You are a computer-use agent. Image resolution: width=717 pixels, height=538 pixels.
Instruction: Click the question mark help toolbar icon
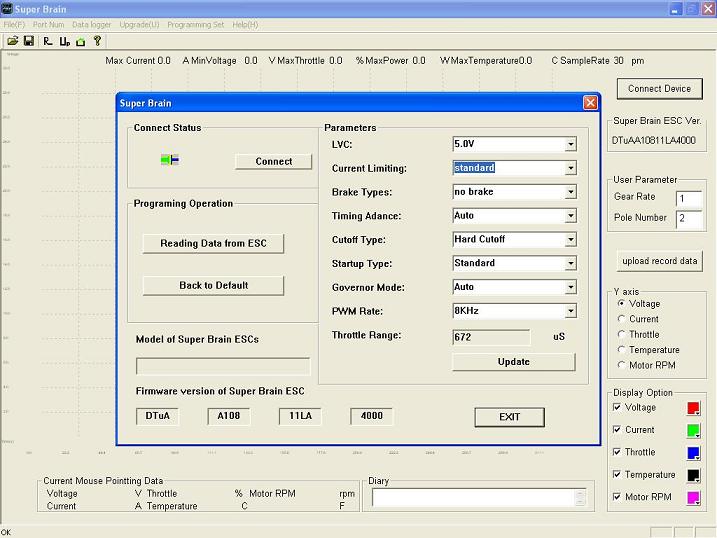point(97,41)
